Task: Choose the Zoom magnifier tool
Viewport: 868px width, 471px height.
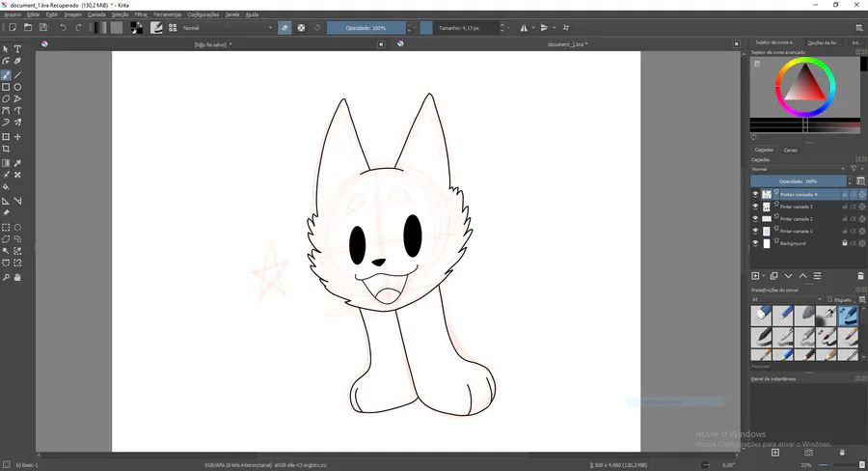Action: tap(6, 278)
